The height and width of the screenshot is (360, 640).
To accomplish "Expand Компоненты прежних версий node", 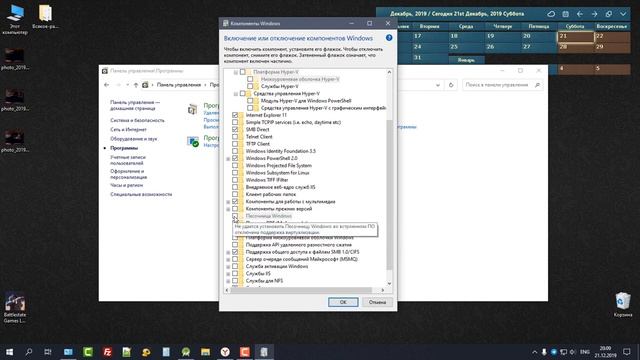I will (x=228, y=209).
